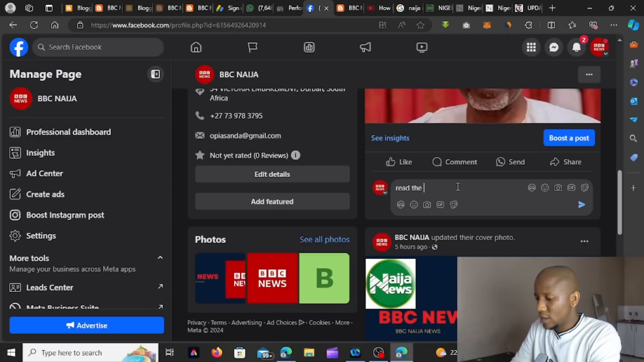Click the Search Facebook field
The width and height of the screenshot is (644, 362).
click(x=98, y=47)
